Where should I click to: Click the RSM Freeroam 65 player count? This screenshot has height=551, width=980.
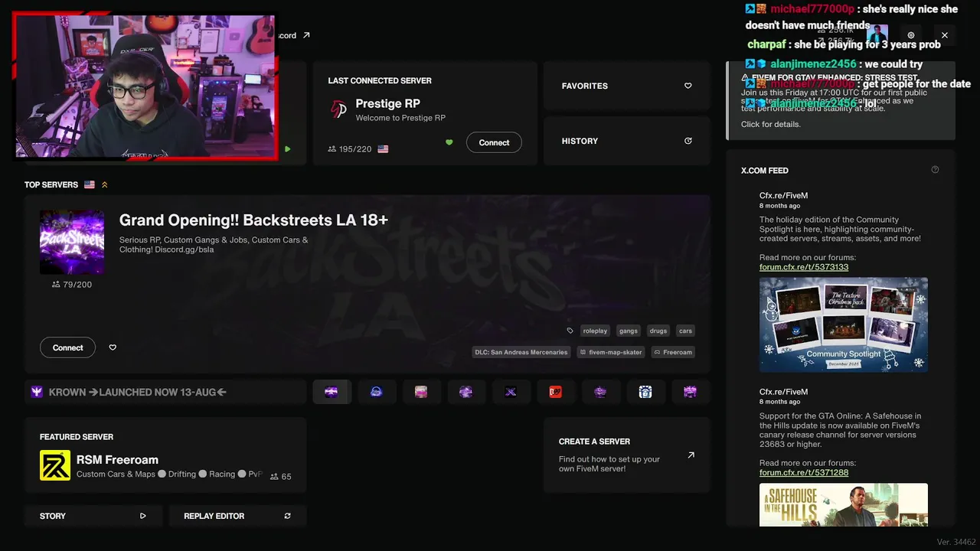coord(281,476)
